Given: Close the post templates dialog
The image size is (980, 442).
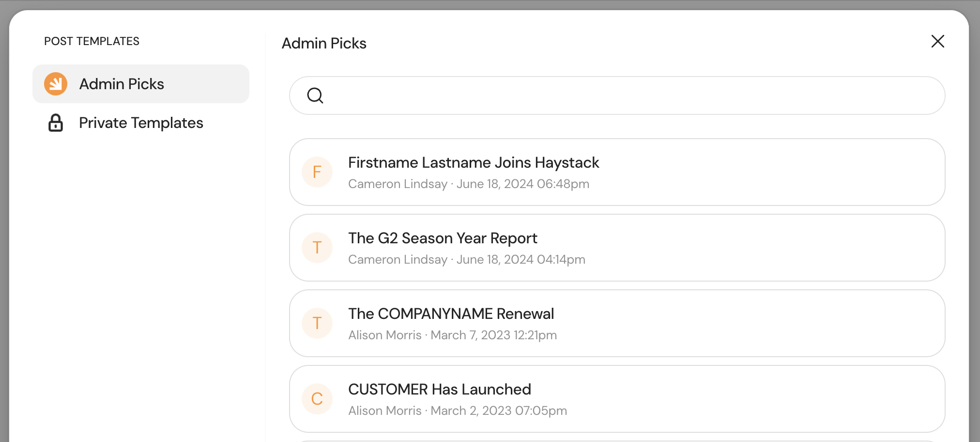Looking at the screenshot, I should coord(937,42).
